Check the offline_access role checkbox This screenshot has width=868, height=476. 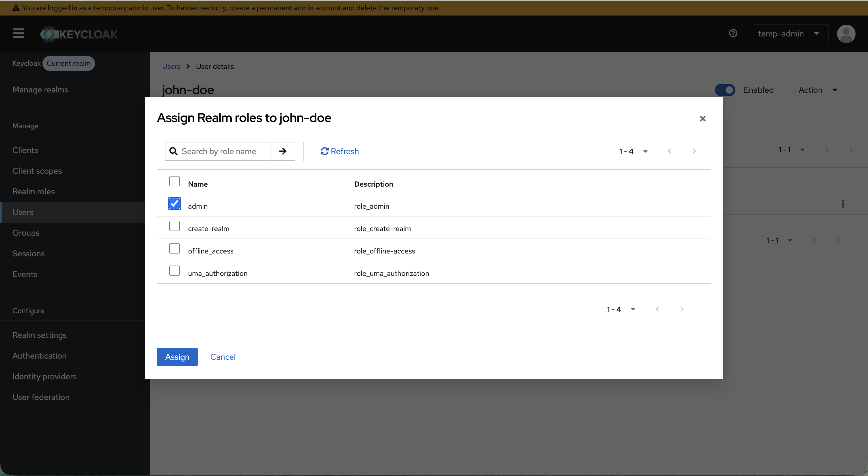pyautogui.click(x=175, y=248)
